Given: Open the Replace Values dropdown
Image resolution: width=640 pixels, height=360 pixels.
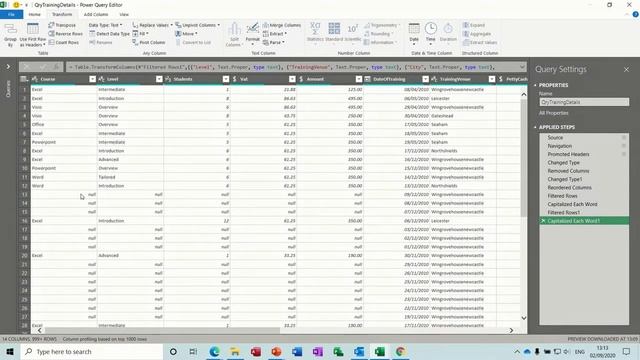Looking at the screenshot, I should [x=153, y=25].
